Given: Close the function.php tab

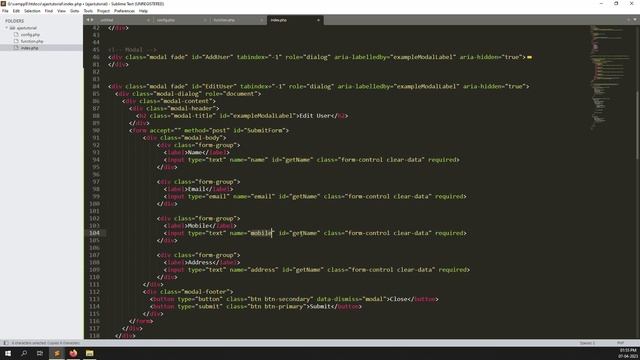Looking at the screenshot, I should point(262,20).
